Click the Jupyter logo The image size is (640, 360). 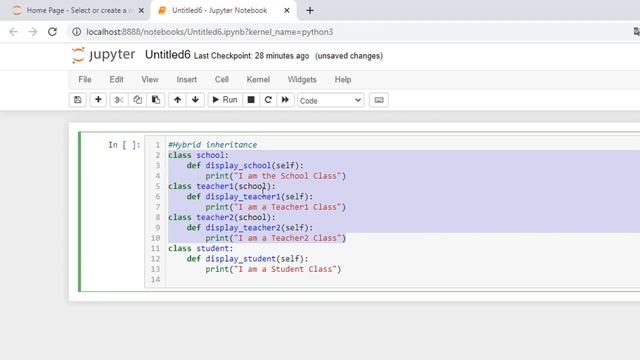pyautogui.click(x=103, y=55)
